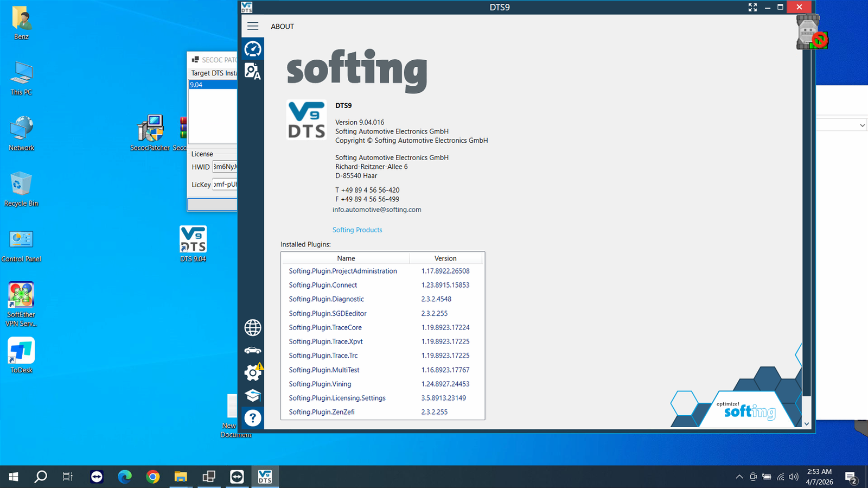Click the DTS V9 logo in About page
Viewport: 868px width, 488px height.
click(307, 120)
